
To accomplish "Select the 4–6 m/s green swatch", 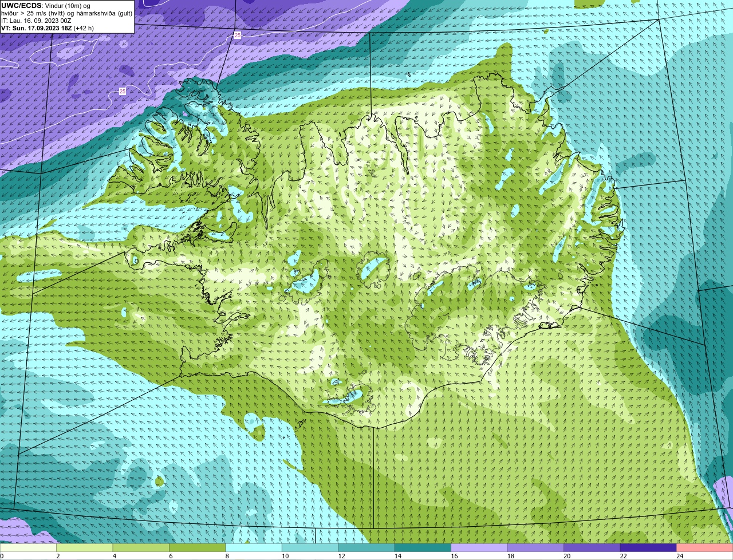I will [x=141, y=547].
